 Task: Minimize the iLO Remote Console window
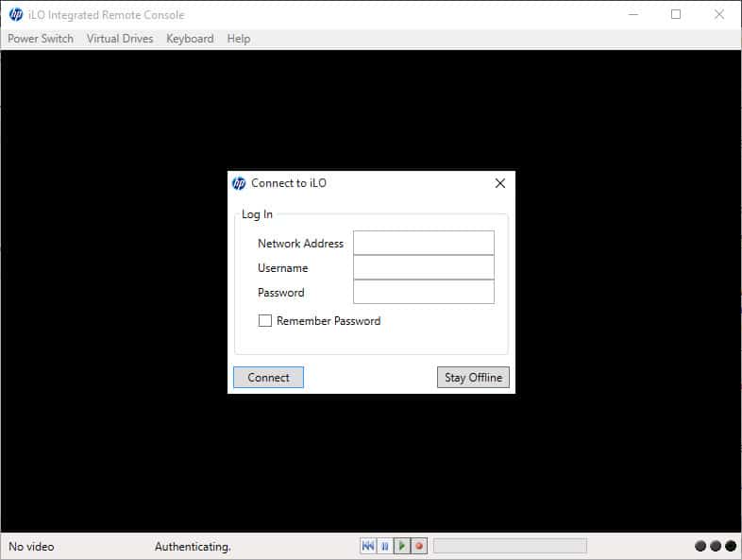click(x=633, y=15)
